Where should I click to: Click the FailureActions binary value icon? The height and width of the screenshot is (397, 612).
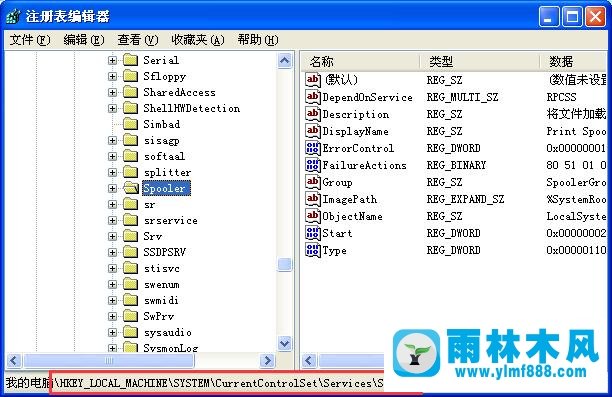click(313, 165)
